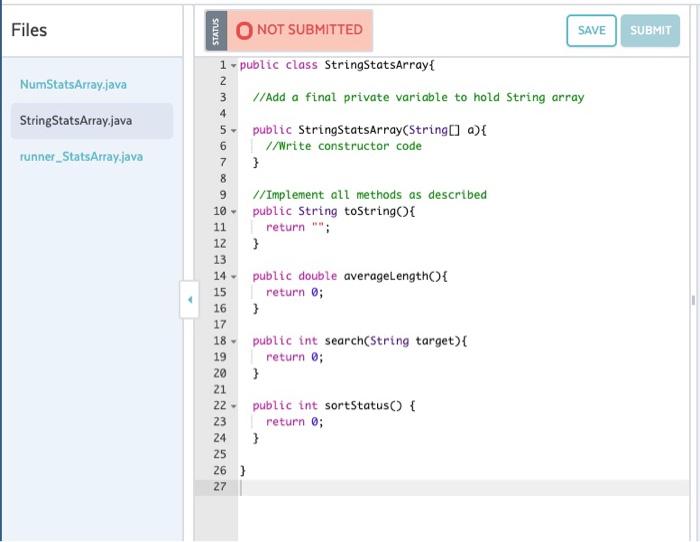Open the NumStatsArray.java file
The width and height of the screenshot is (700, 542).
pyautogui.click(x=73, y=84)
